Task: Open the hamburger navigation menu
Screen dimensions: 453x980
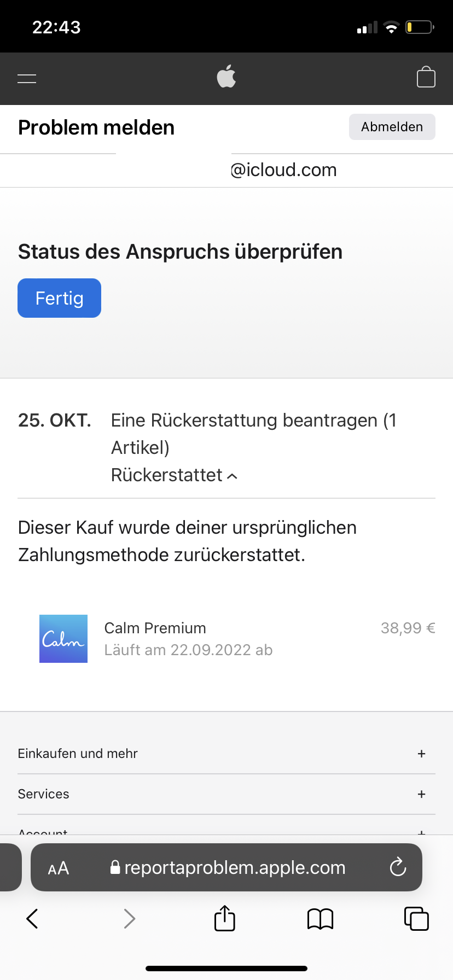Action: [x=27, y=78]
